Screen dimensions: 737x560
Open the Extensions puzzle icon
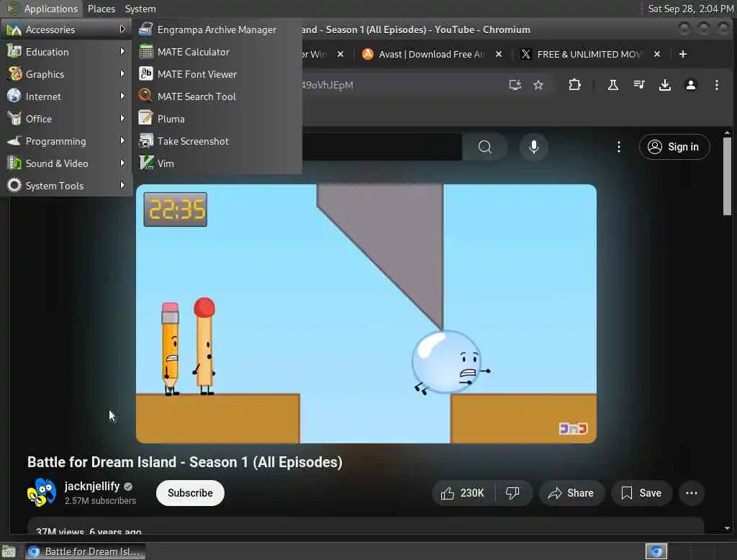click(x=574, y=85)
